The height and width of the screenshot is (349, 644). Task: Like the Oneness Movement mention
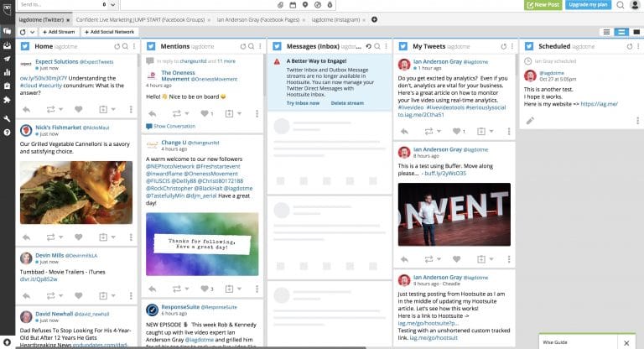pos(205,113)
